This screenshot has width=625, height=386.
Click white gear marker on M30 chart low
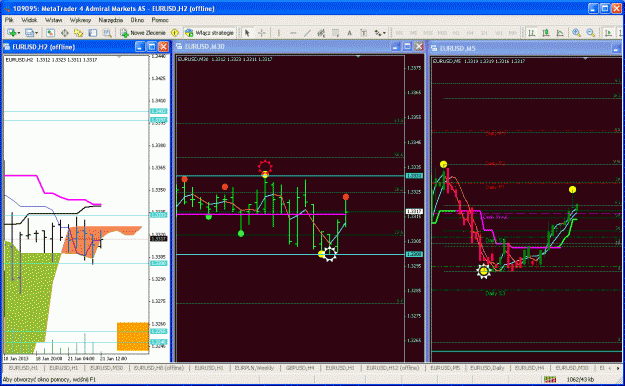coord(330,254)
